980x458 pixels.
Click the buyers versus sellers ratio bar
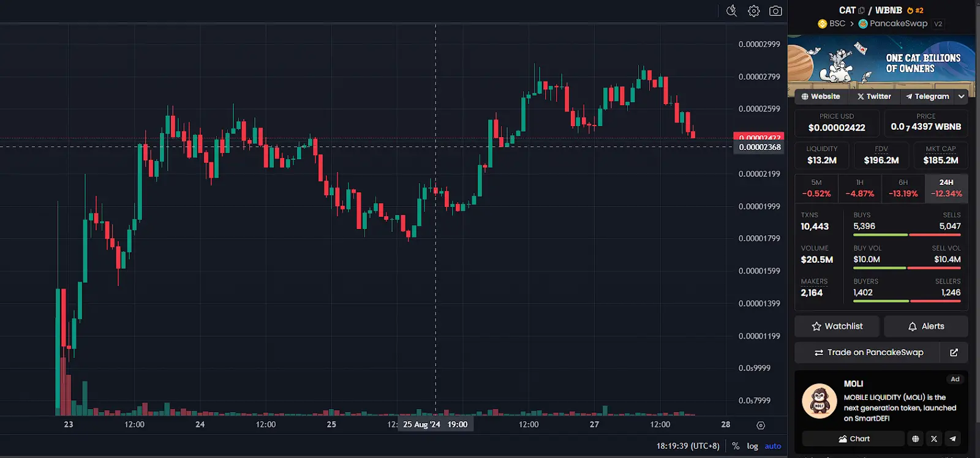(907, 301)
